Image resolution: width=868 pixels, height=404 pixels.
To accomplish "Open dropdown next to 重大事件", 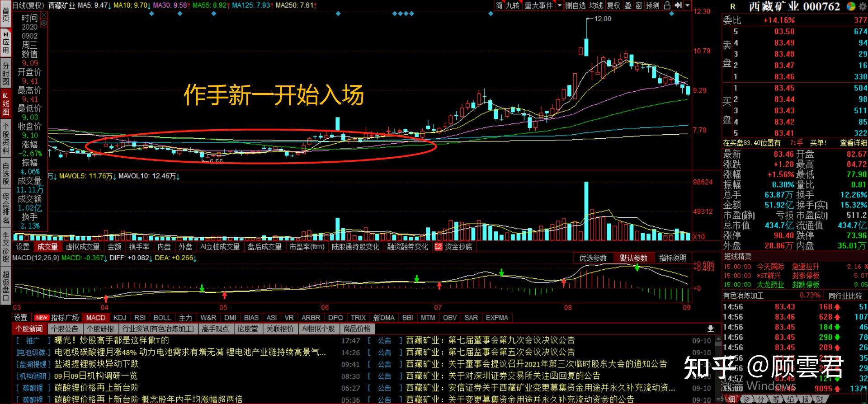I will point(560,5).
